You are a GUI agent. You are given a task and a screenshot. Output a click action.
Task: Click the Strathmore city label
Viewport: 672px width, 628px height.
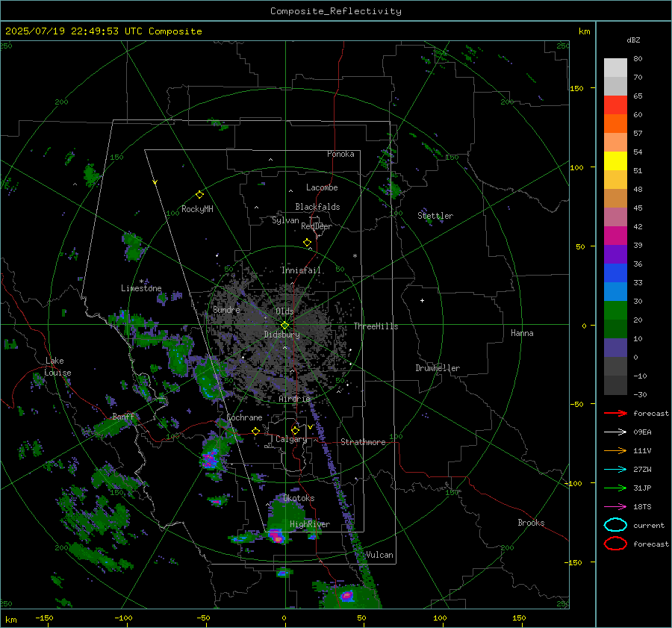pos(363,442)
